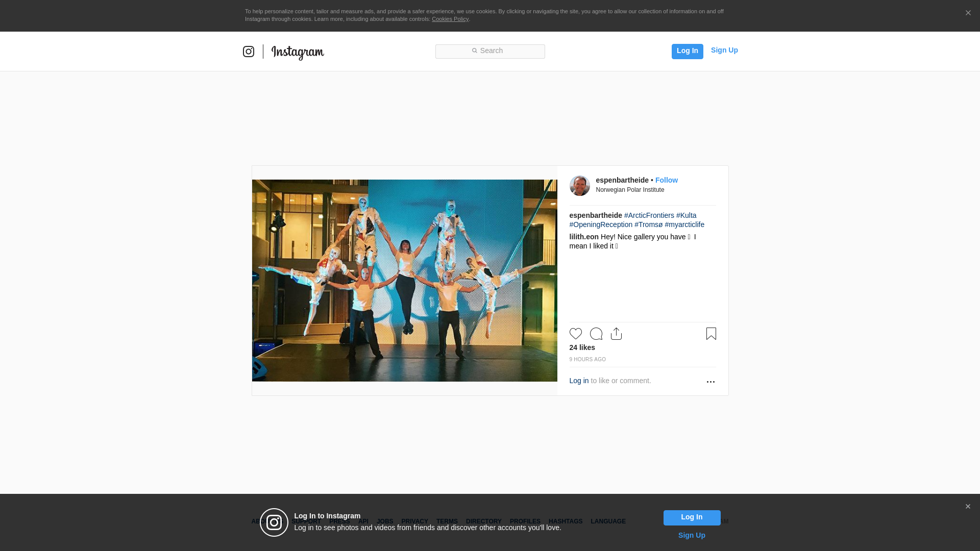Like the post with heart icon
This screenshot has width=980, height=551.
click(x=575, y=334)
